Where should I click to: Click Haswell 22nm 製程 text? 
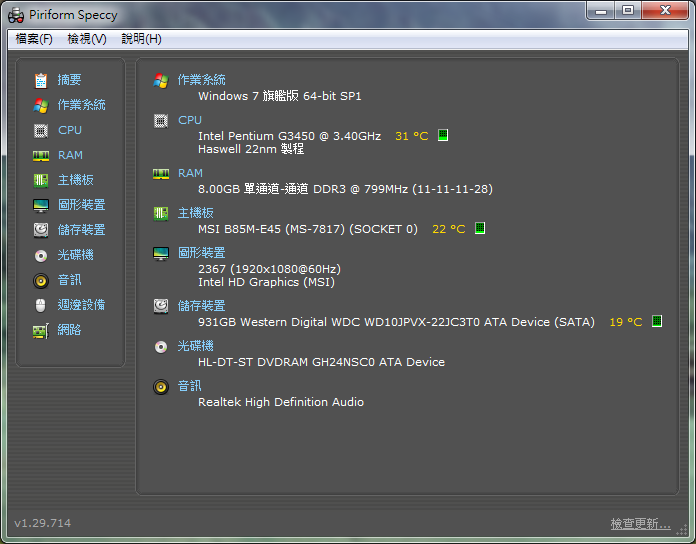click(x=251, y=149)
